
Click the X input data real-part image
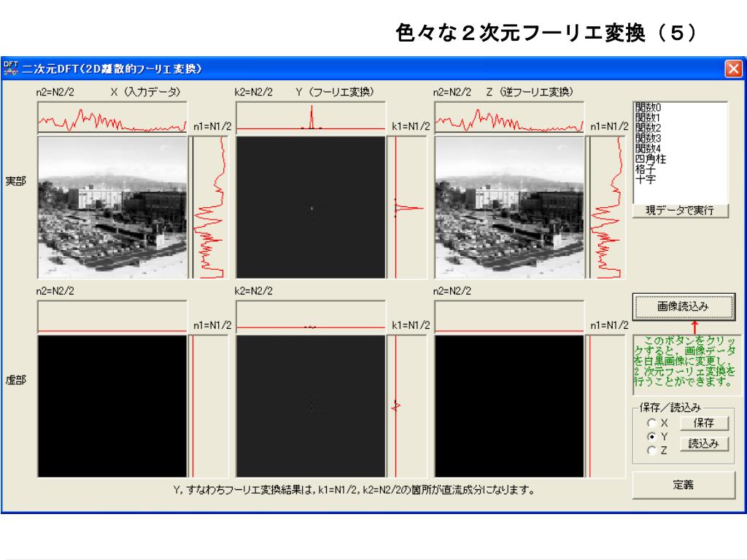point(112,208)
